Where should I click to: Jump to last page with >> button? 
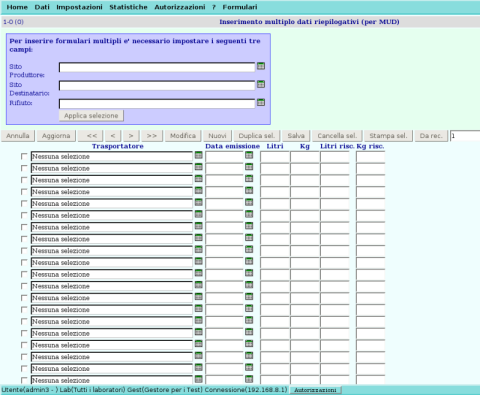click(152, 136)
